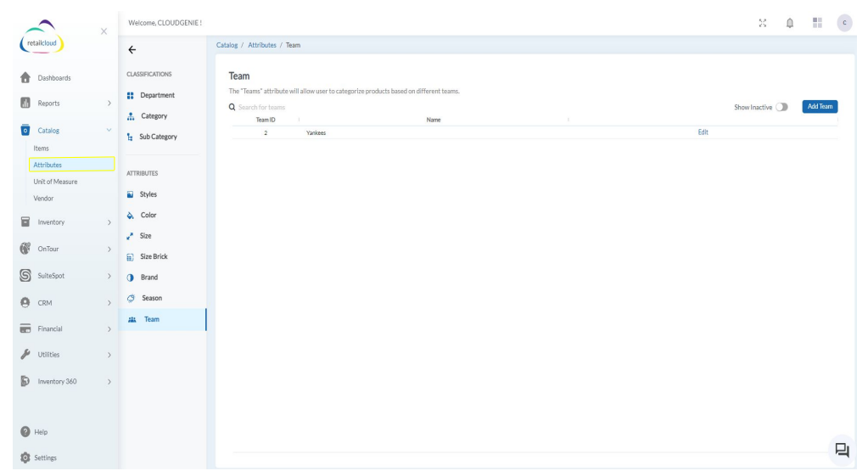868x471 pixels.
Task: Open notifications bell
Action: 790,23
